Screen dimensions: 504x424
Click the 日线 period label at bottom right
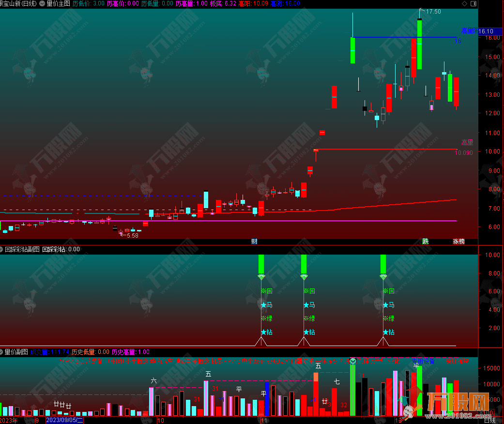(x=490, y=420)
